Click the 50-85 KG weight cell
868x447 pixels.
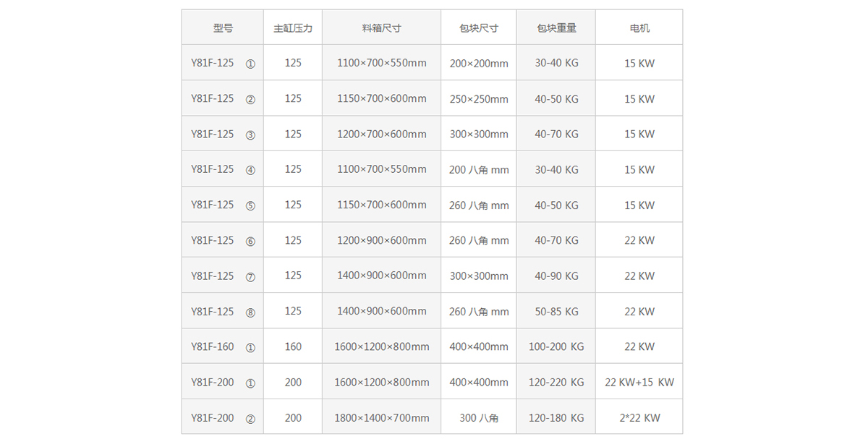coord(556,312)
